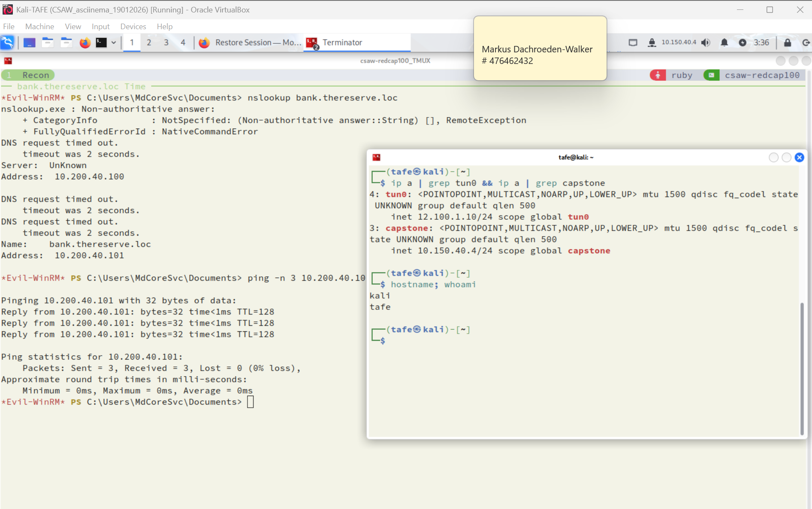The image size is (812, 509).
Task: Click the power manager lightning icon
Action: 743,42
